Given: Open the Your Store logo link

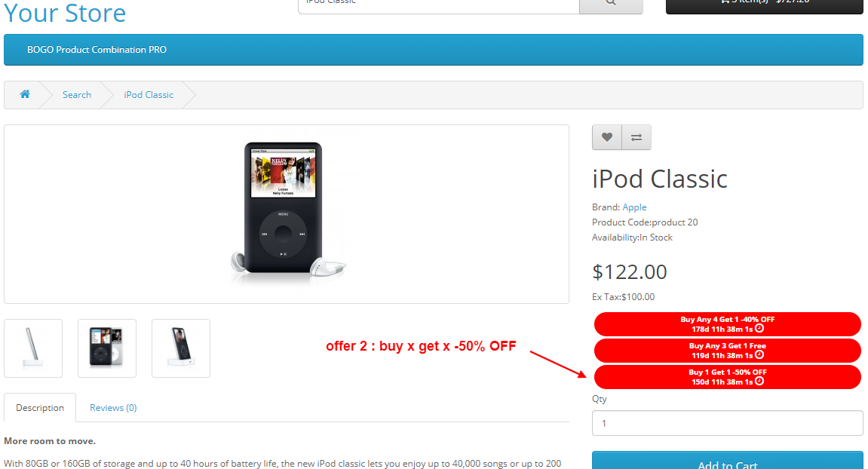Looking at the screenshot, I should (x=65, y=14).
